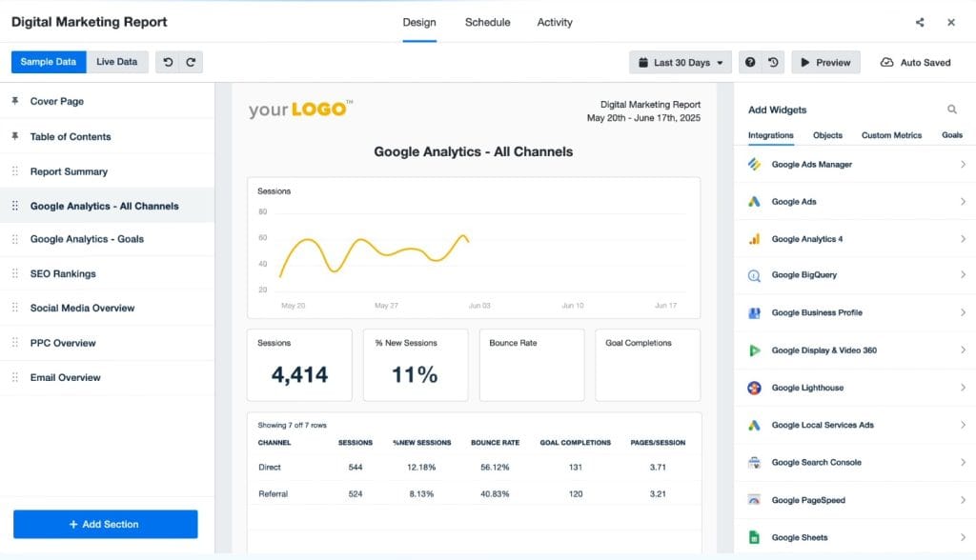
Task: Click the Google Sheets icon
Action: point(754,537)
